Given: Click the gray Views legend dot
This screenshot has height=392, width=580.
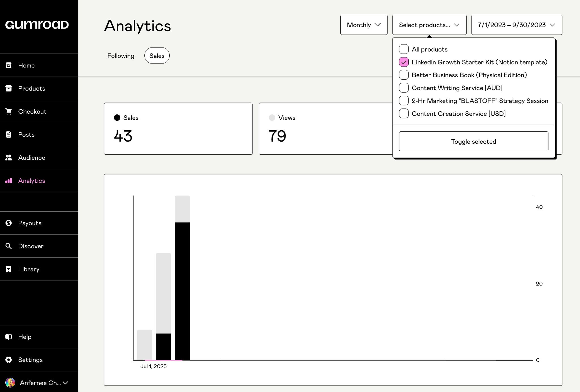Looking at the screenshot, I should click(272, 118).
